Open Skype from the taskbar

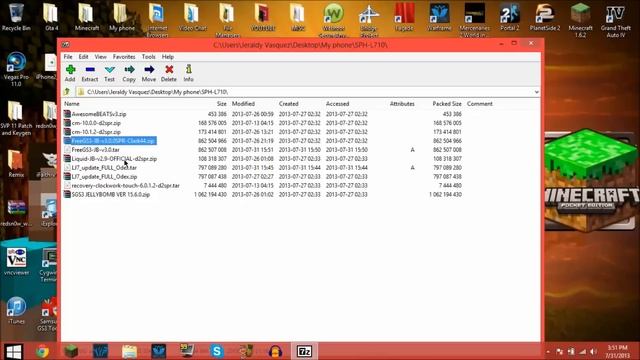[x=217, y=351]
